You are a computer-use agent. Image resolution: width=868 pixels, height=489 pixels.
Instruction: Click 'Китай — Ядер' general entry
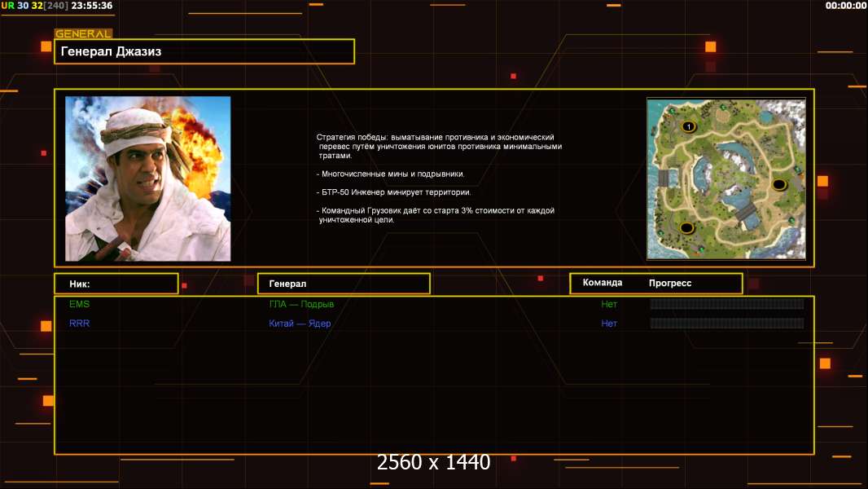pos(300,324)
